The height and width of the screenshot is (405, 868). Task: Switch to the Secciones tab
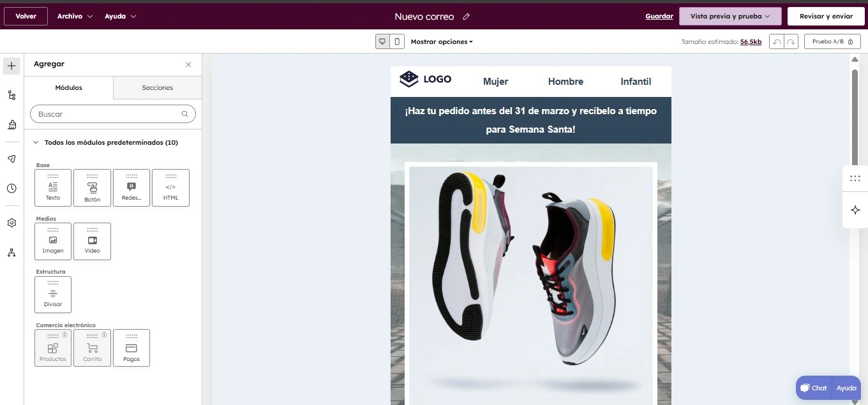pyautogui.click(x=157, y=87)
